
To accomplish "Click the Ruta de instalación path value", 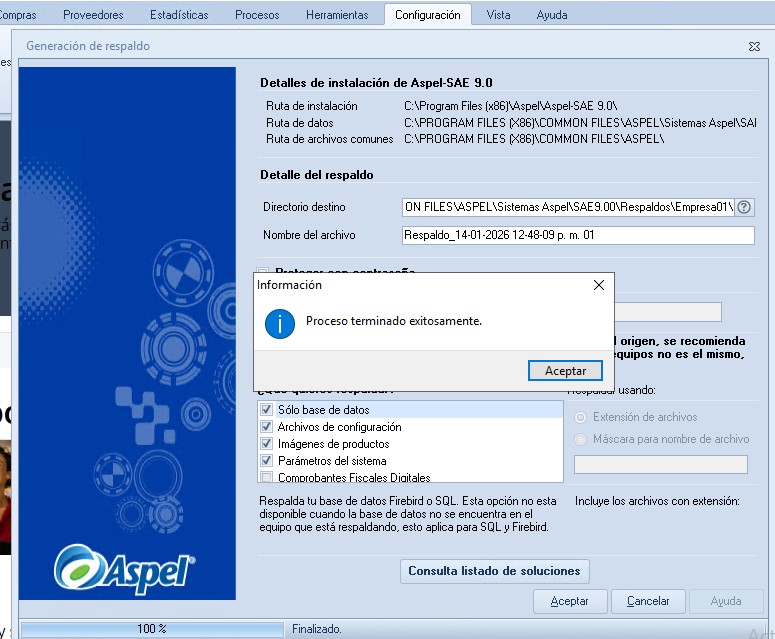I will point(511,106).
